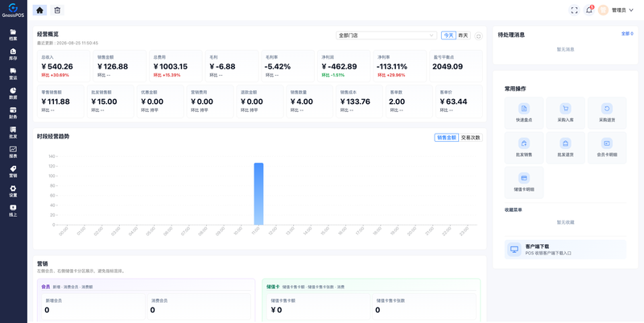The image size is (644, 323).
Task: Click the 11:00 bar in trend chart
Action: [x=258, y=193]
